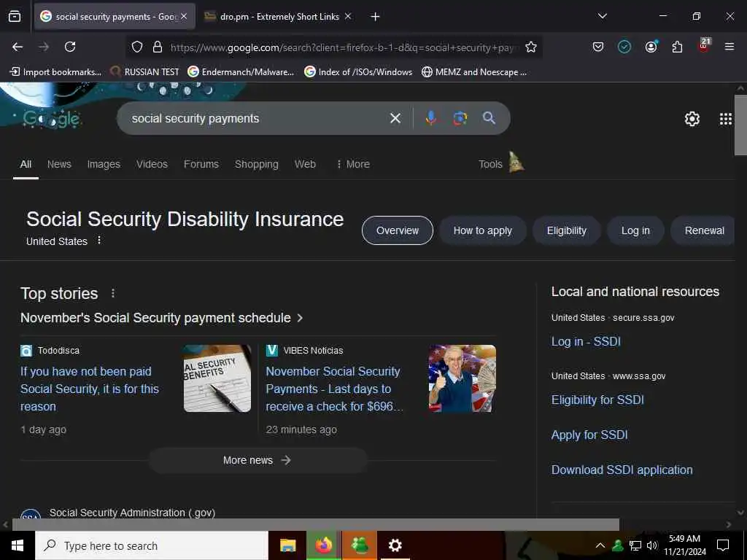The width and height of the screenshot is (747, 560).
Task: Open the Save to Pocket icon
Action: point(598,47)
